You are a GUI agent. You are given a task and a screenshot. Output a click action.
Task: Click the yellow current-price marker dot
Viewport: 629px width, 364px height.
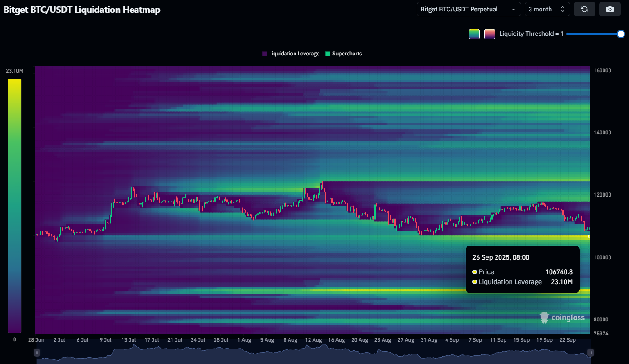[589, 236]
